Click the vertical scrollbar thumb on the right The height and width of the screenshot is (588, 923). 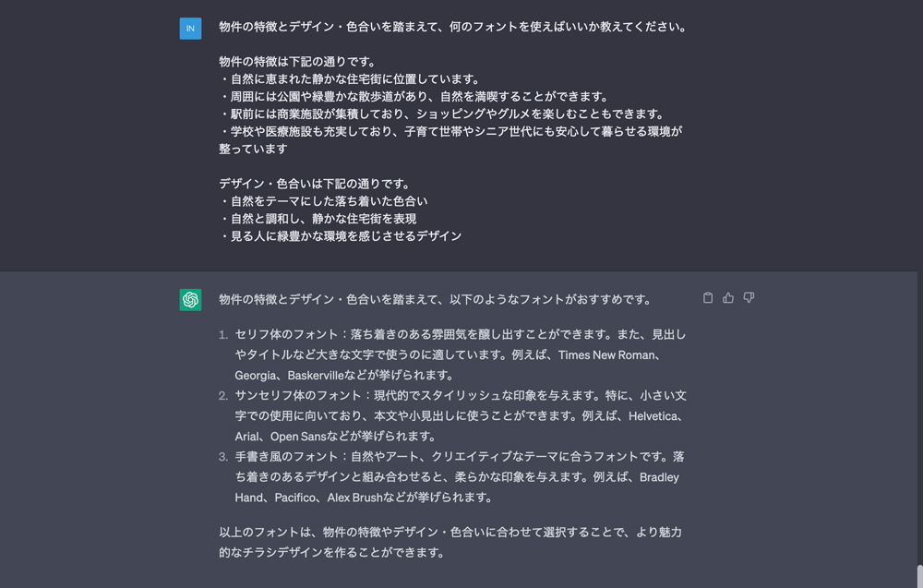pos(918,575)
